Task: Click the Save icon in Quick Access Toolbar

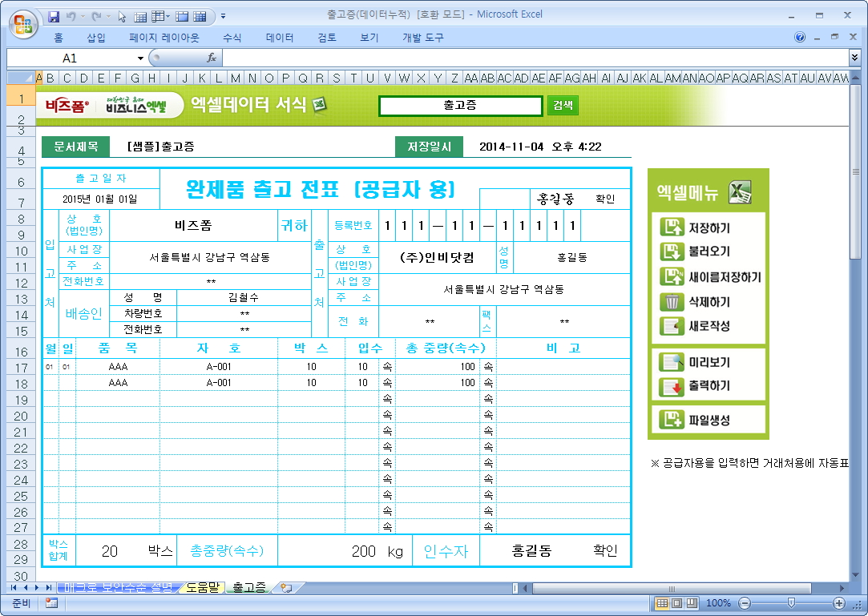Action: 54,15
